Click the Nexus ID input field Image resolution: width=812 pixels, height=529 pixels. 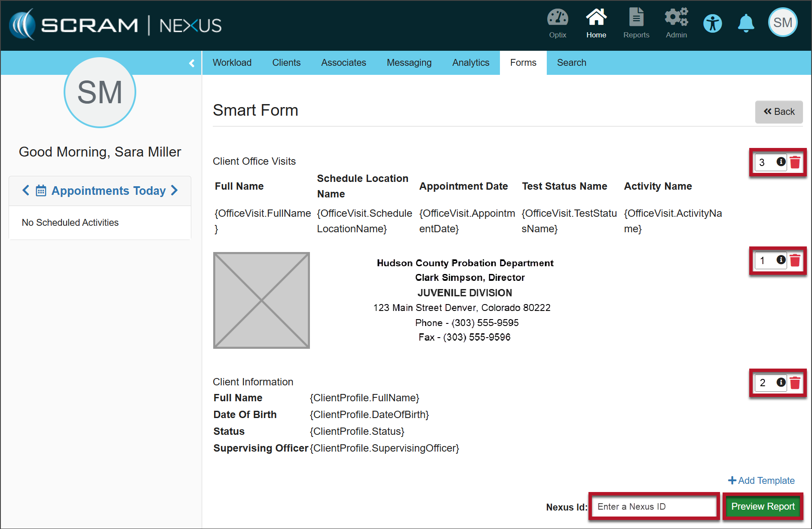(x=653, y=507)
